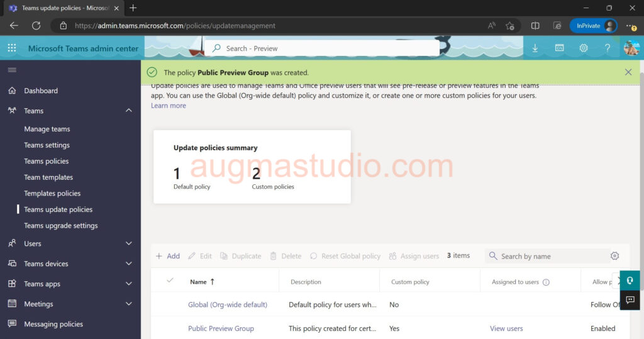This screenshot has width=644, height=339.
Task: Expand the Users navigation section
Action: (129, 243)
